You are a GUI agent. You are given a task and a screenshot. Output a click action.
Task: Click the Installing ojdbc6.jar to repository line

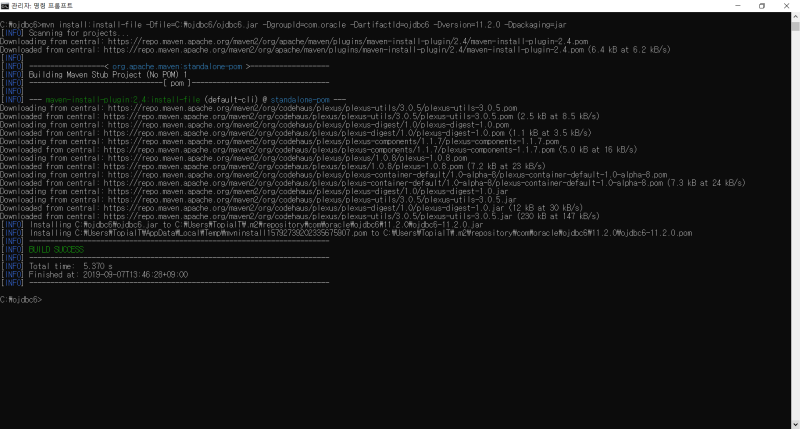click(256, 224)
